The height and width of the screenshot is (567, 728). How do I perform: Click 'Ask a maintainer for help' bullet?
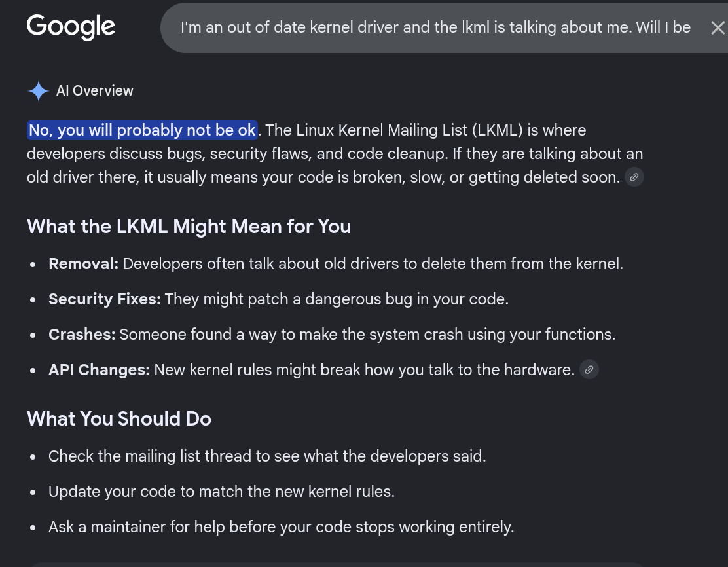[x=282, y=526]
